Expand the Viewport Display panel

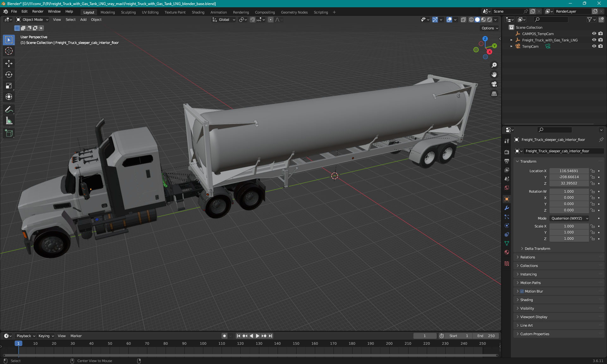point(534,317)
